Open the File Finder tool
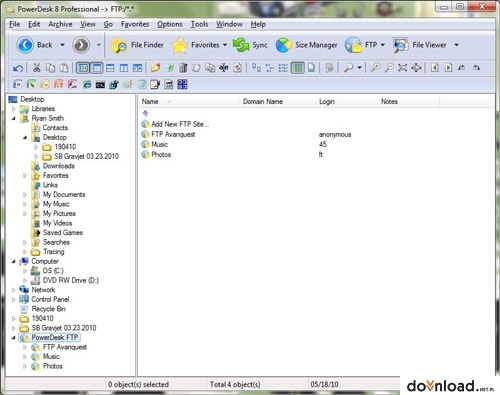Image resolution: width=500 pixels, height=395 pixels. click(137, 45)
